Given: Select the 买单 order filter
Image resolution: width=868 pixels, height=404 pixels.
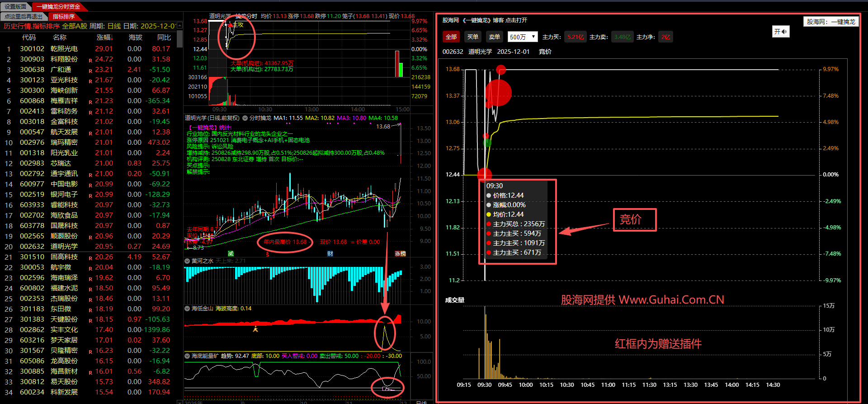Looking at the screenshot, I should tap(473, 37).
